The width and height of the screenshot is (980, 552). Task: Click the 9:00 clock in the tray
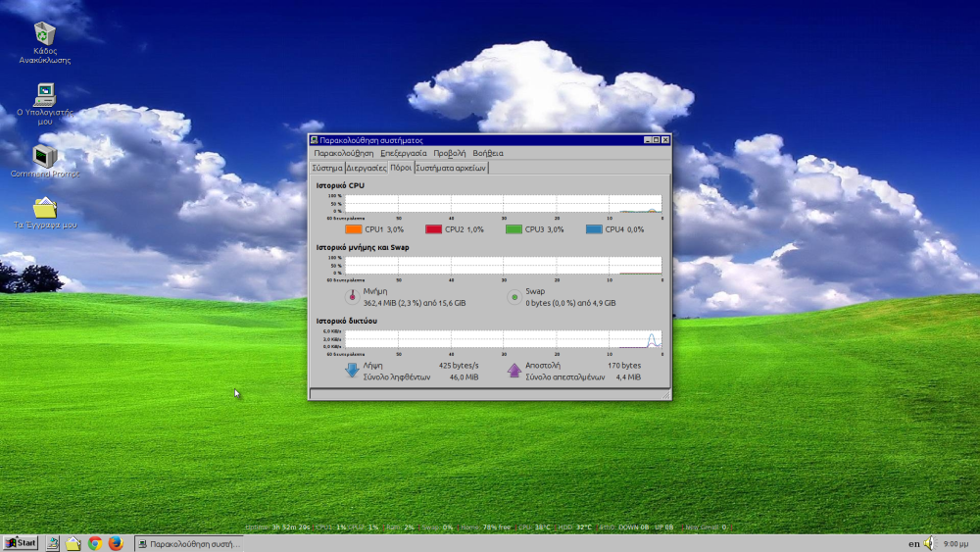pyautogui.click(x=955, y=544)
